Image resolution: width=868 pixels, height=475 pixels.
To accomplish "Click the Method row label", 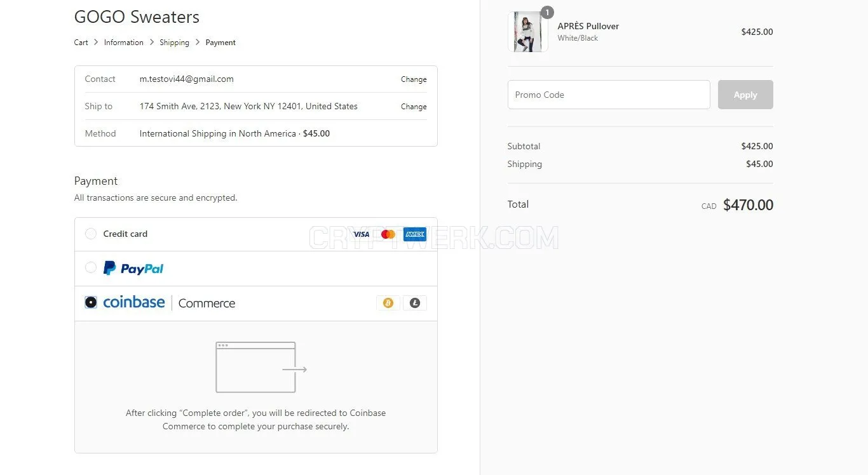I will click(x=100, y=134).
